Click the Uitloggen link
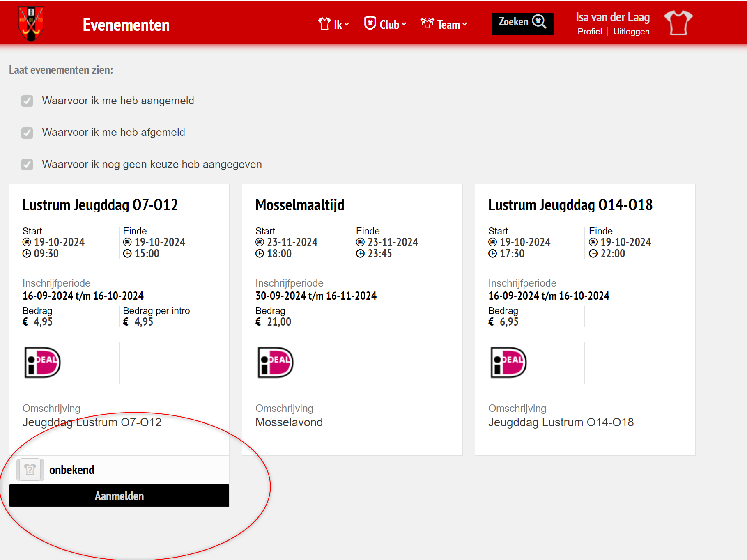747x560 pixels. tap(631, 32)
